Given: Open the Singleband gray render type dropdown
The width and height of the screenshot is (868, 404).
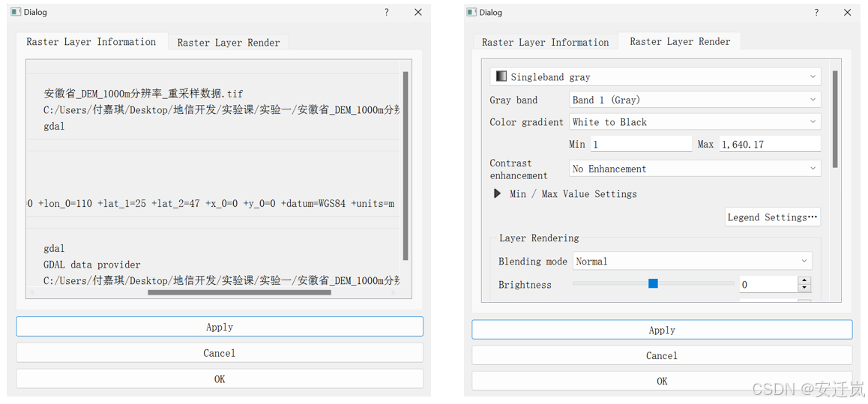Looking at the screenshot, I should click(655, 76).
